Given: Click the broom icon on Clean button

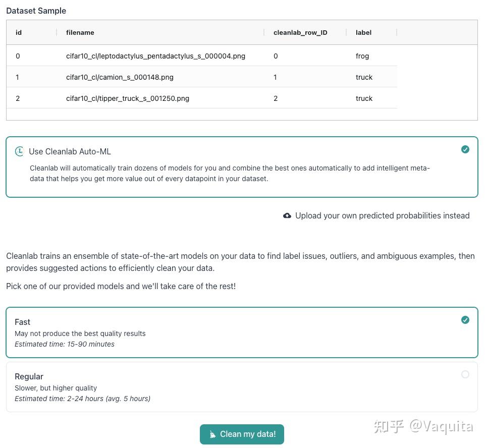Looking at the screenshot, I should pos(212,434).
